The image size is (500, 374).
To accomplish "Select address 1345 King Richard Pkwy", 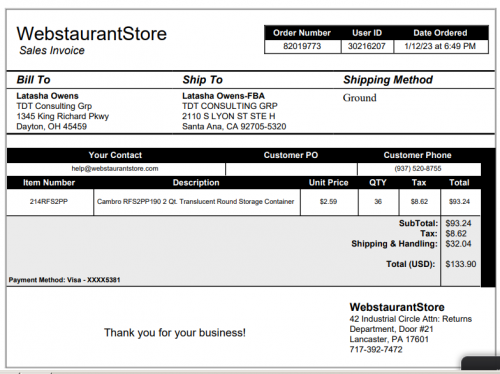I will pos(63,116).
